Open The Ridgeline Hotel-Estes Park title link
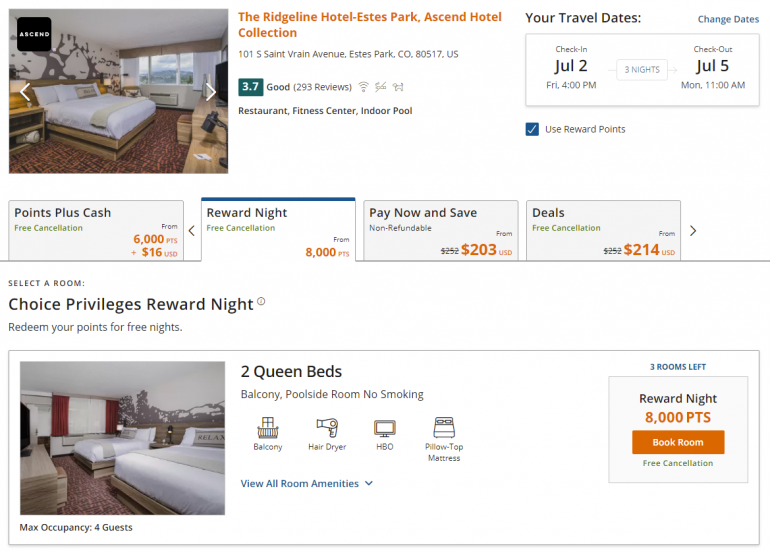The image size is (770, 553). click(372, 25)
